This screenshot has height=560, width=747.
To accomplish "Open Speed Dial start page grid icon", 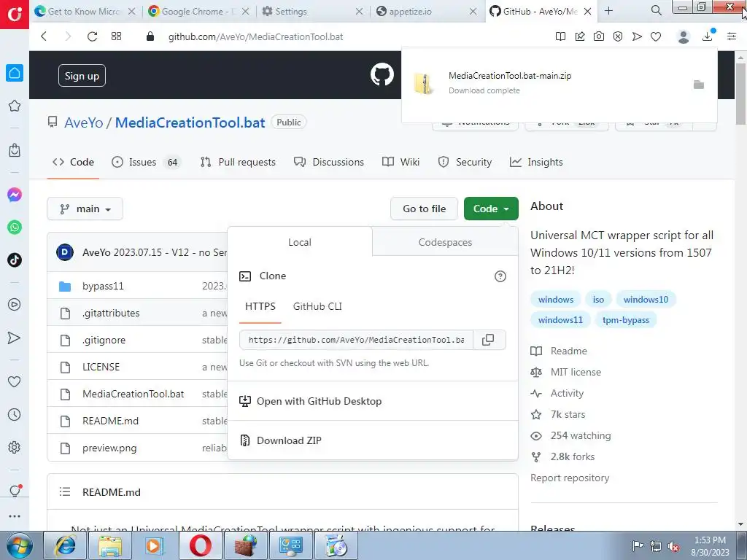I will click(116, 36).
